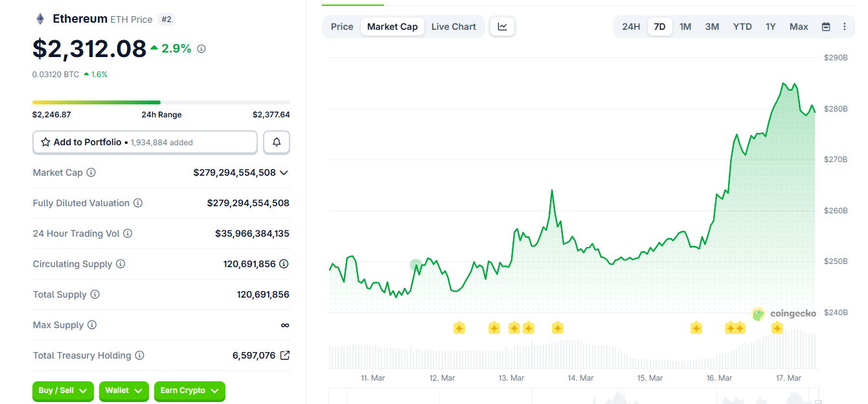Image resolution: width=868 pixels, height=404 pixels.
Task: Select the 1Y time range
Action: point(770,27)
